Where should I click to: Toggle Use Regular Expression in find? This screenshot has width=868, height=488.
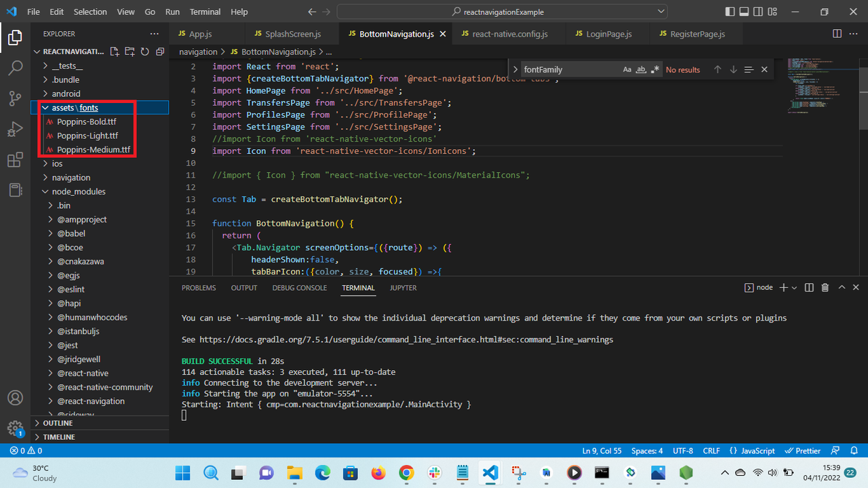pyautogui.click(x=654, y=70)
